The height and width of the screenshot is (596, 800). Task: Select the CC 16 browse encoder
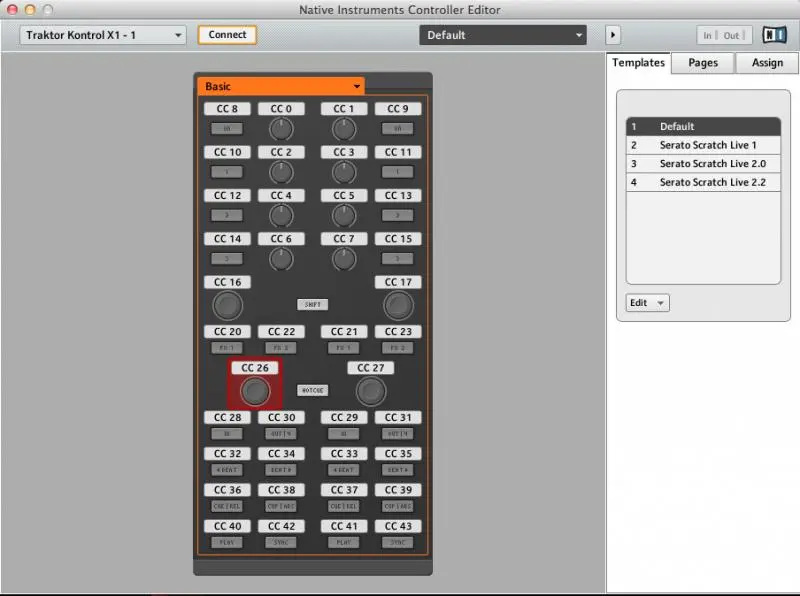pyautogui.click(x=227, y=305)
